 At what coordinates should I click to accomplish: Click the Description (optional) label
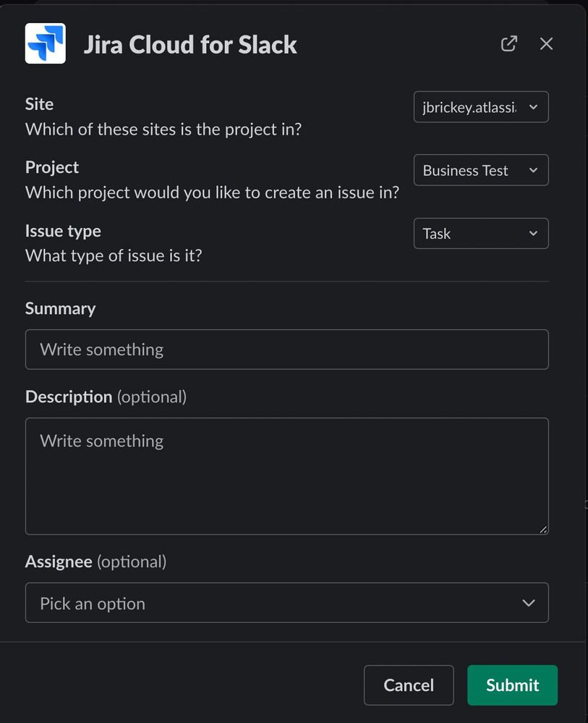pos(106,397)
